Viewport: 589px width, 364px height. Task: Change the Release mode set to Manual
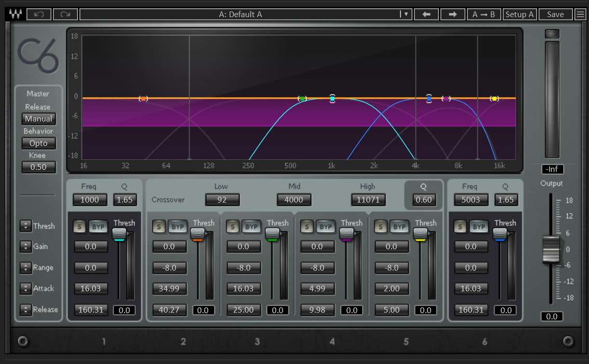tap(38, 119)
